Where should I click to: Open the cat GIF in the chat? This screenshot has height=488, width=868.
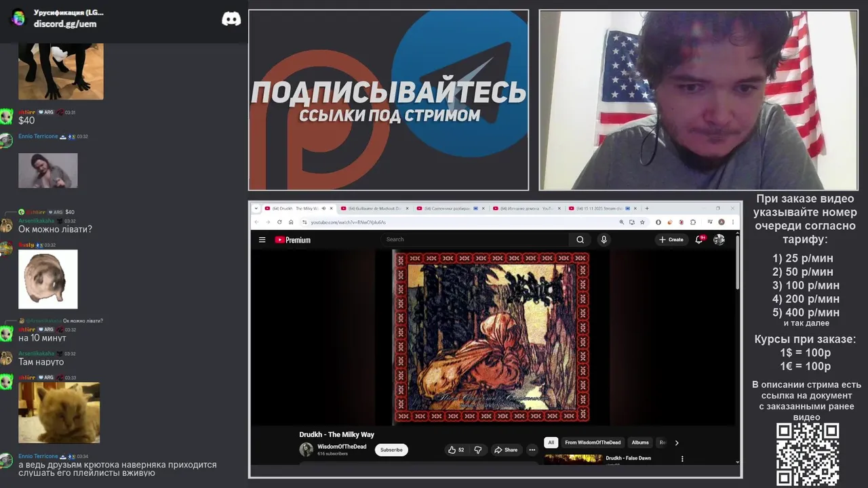click(59, 413)
